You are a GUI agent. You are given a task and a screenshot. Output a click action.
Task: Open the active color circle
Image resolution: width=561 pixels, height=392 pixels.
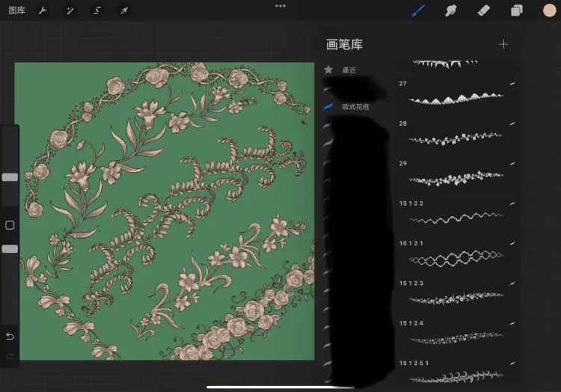pyautogui.click(x=550, y=10)
